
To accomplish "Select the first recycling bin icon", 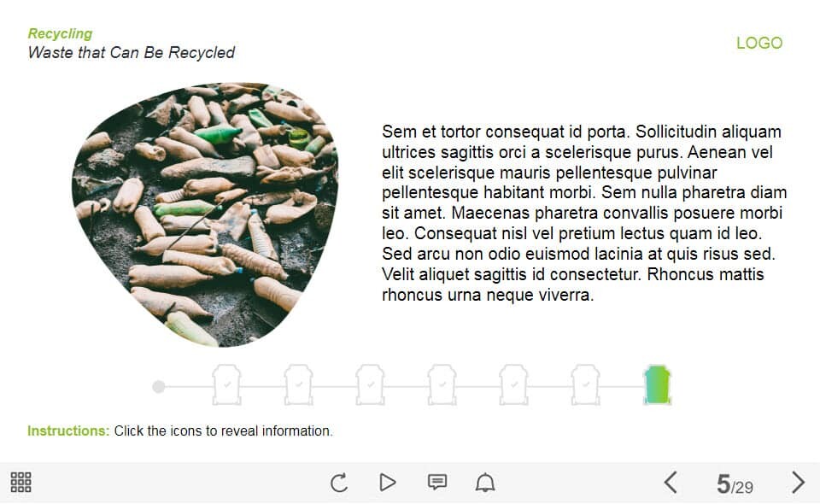I will [x=226, y=385].
